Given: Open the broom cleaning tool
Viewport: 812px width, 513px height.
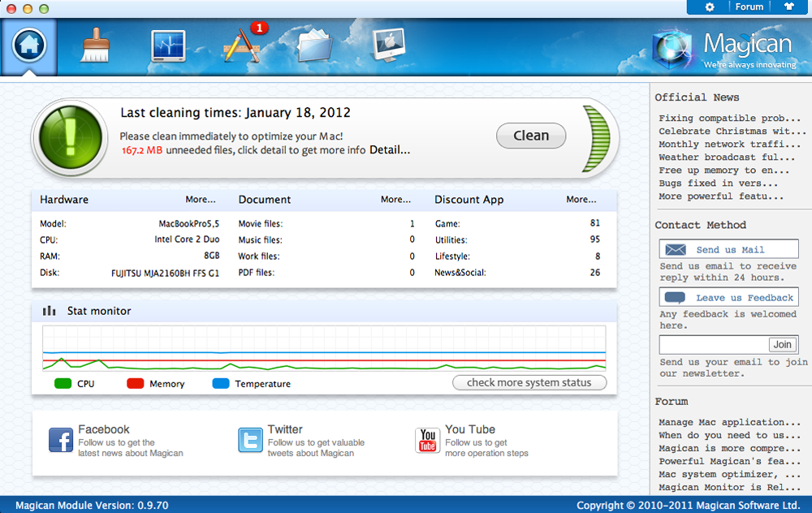Looking at the screenshot, I should [x=95, y=45].
